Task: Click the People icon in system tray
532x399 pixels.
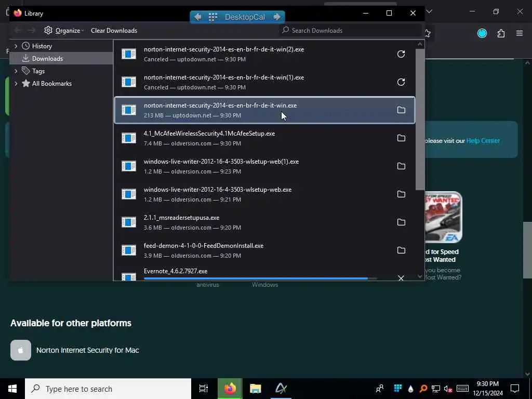Action: tap(380, 389)
